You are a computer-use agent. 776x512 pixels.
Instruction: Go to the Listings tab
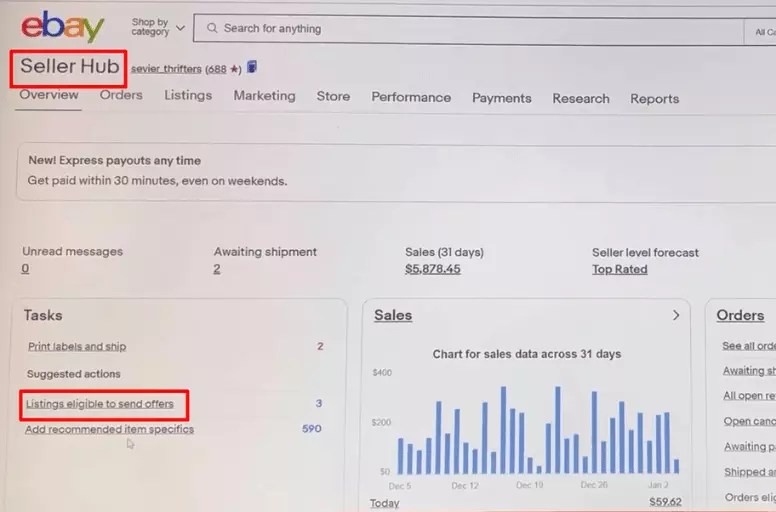tap(188, 95)
